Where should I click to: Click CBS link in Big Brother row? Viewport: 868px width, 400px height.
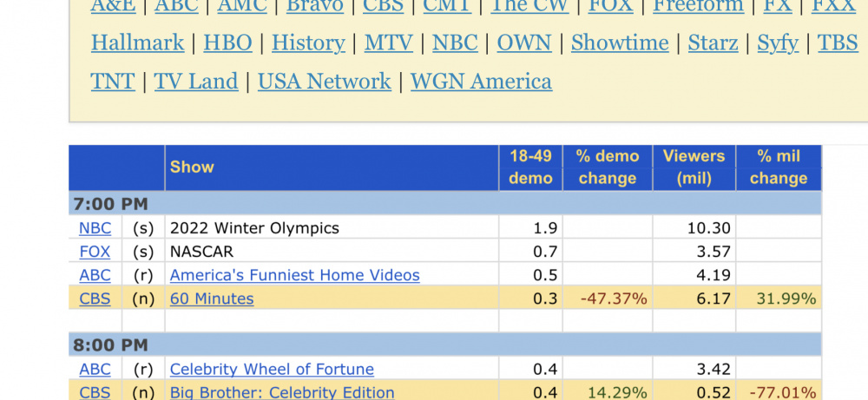[x=95, y=392]
